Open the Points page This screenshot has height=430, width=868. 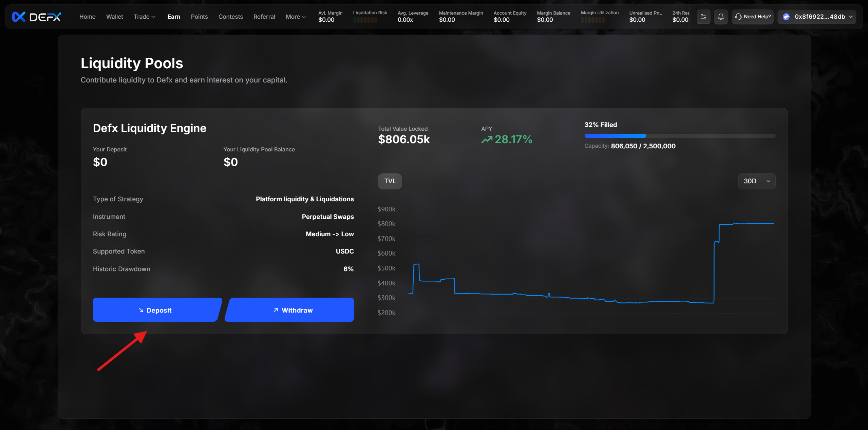(199, 17)
